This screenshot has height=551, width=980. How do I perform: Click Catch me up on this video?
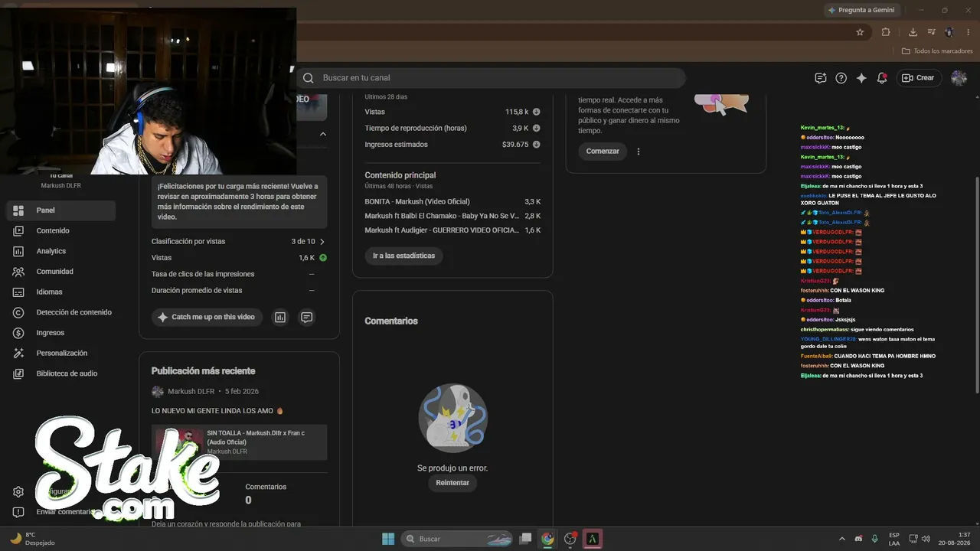(207, 317)
